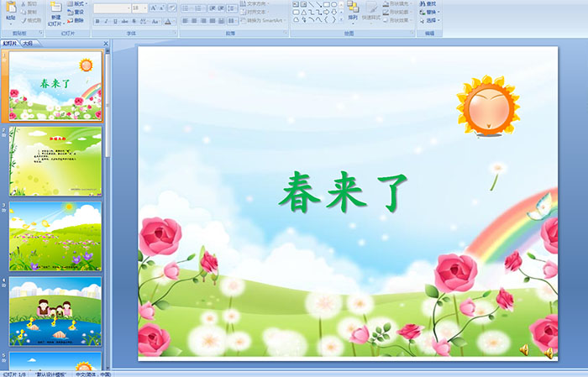Image resolution: width=588 pixels, height=377 pixels.
Task: Toggle italic formatting
Action: point(106,21)
